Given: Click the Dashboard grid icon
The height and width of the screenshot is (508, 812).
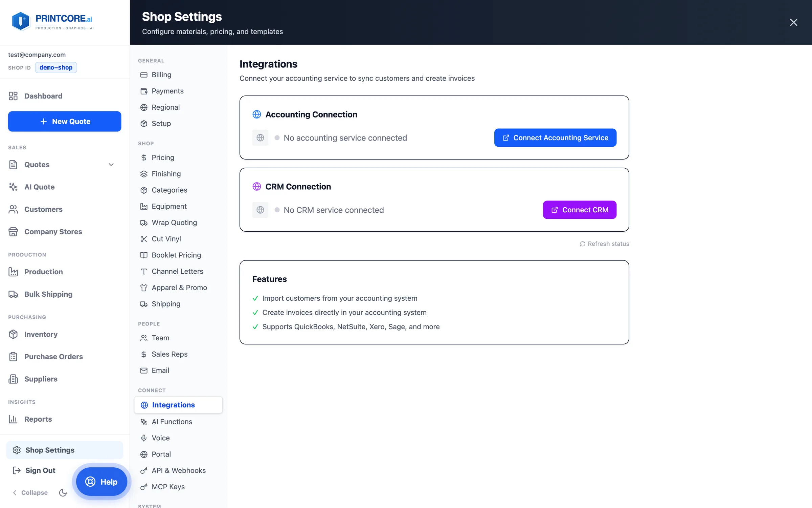Looking at the screenshot, I should tap(13, 96).
